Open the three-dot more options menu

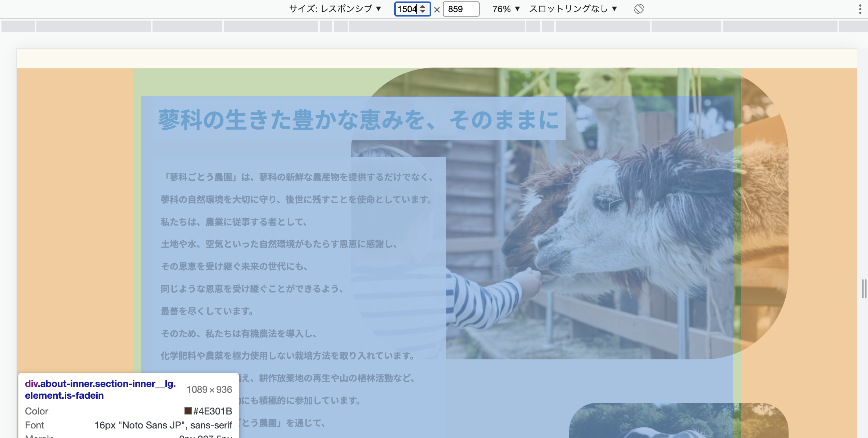(860, 9)
